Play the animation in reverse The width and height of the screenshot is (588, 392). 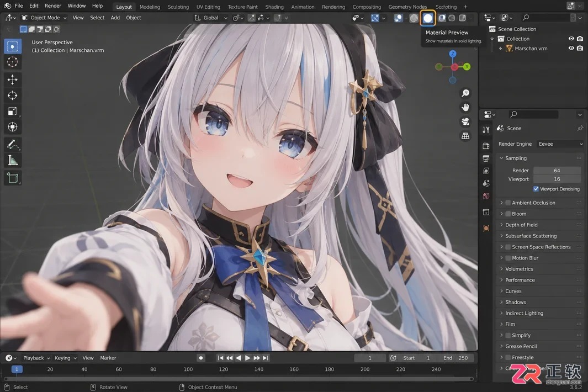[x=239, y=358]
